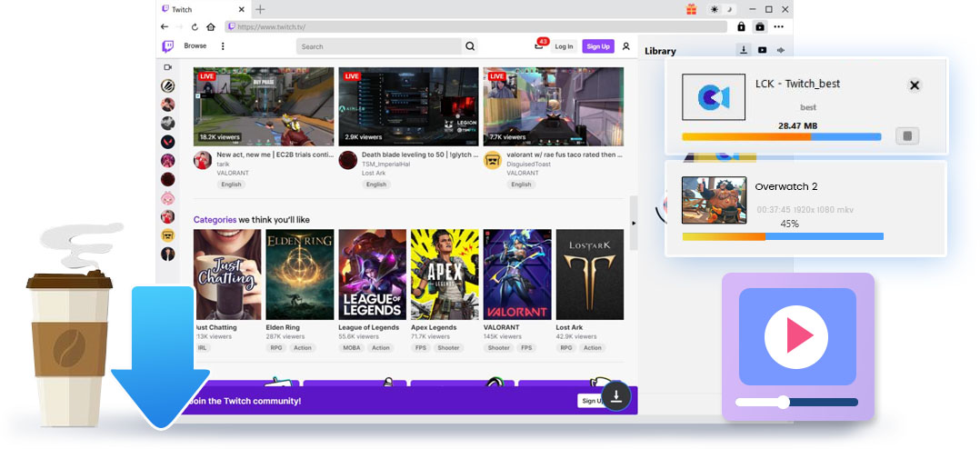Click Sign Up on the community banner

[591, 401]
